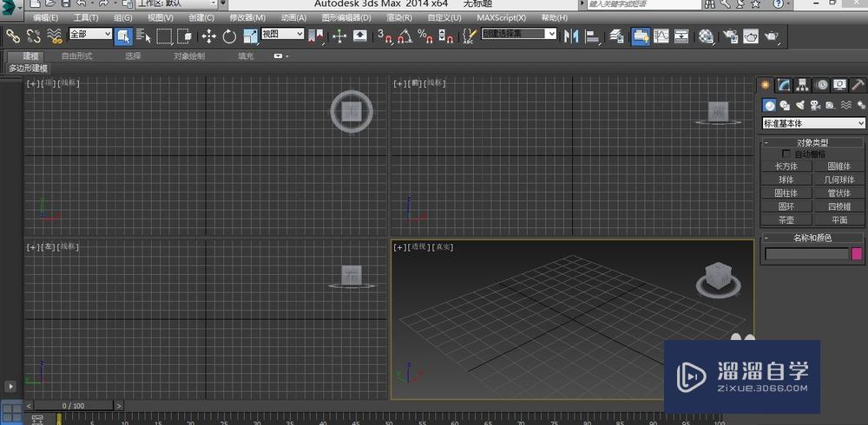Image resolution: width=868 pixels, height=425 pixels.
Task: Switch to the Lights creation category
Action: pyautogui.click(x=799, y=105)
